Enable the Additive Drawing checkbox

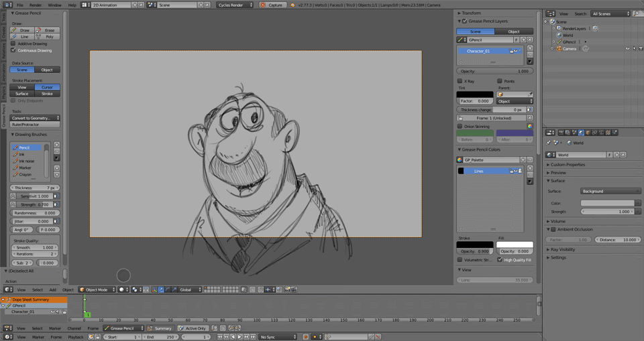pos(13,44)
